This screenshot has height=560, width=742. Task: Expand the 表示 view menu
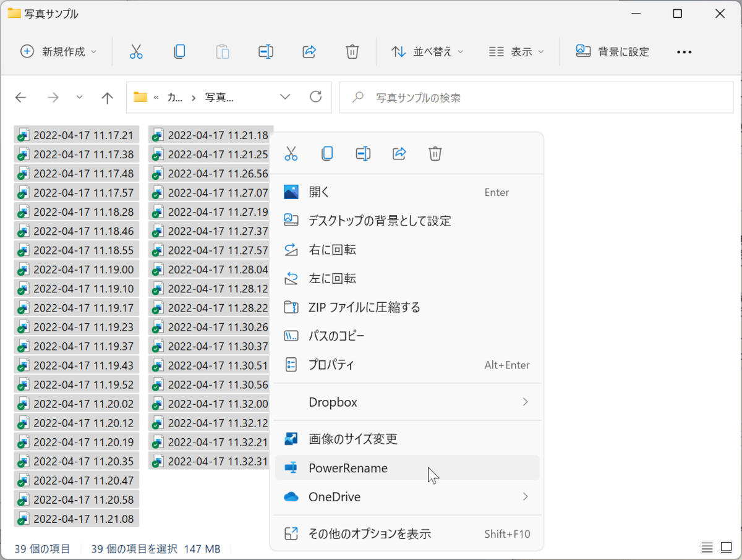pyautogui.click(x=516, y=52)
